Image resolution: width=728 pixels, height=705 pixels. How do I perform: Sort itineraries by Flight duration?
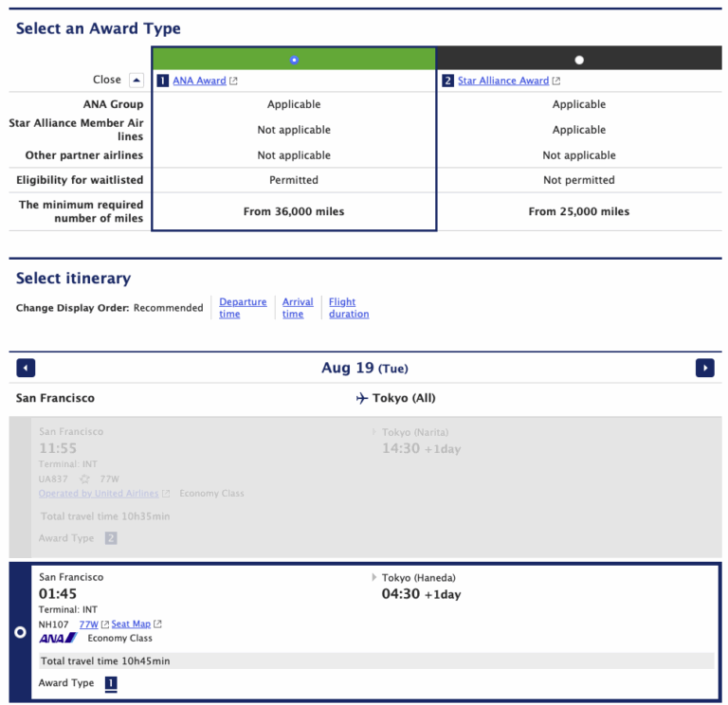(349, 308)
